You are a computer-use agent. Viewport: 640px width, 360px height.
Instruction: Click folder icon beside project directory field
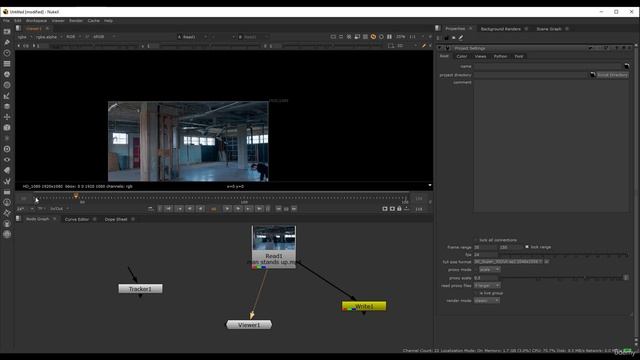pos(593,75)
